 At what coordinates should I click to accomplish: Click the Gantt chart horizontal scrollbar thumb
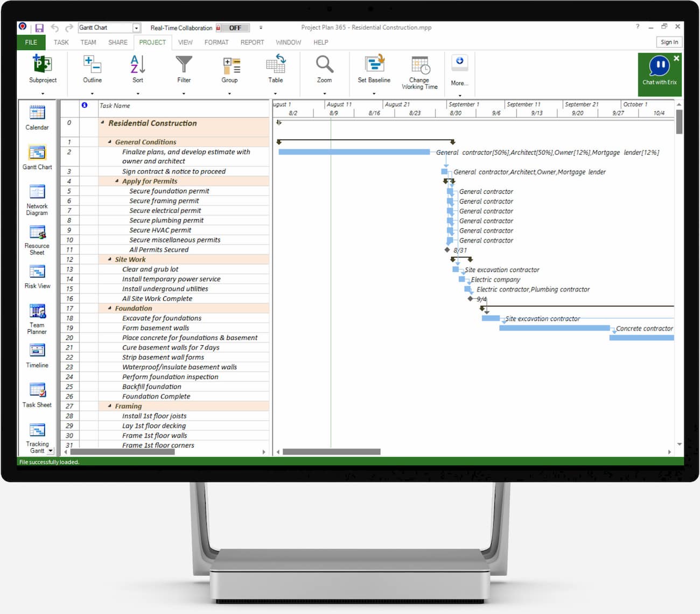click(x=331, y=452)
